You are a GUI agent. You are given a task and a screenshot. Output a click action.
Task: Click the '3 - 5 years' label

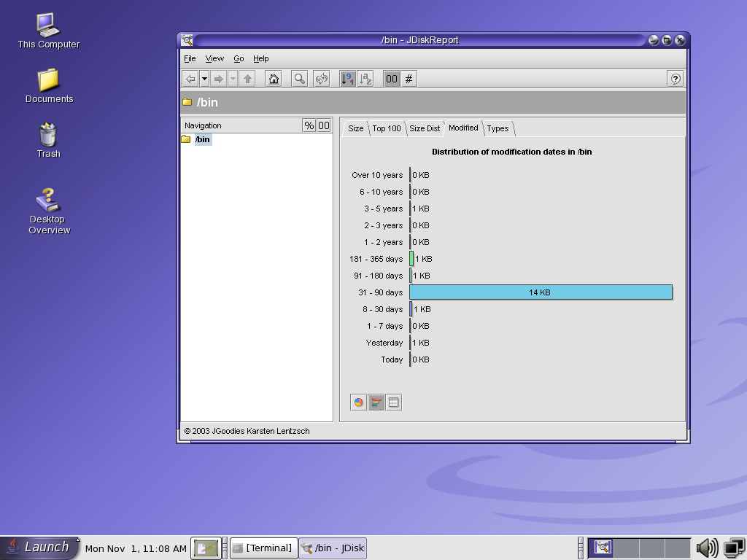[384, 209]
